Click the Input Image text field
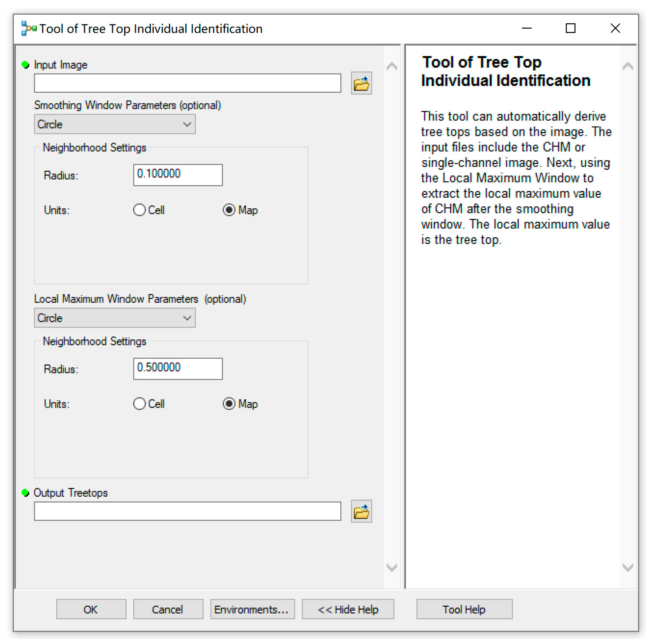 pos(187,83)
